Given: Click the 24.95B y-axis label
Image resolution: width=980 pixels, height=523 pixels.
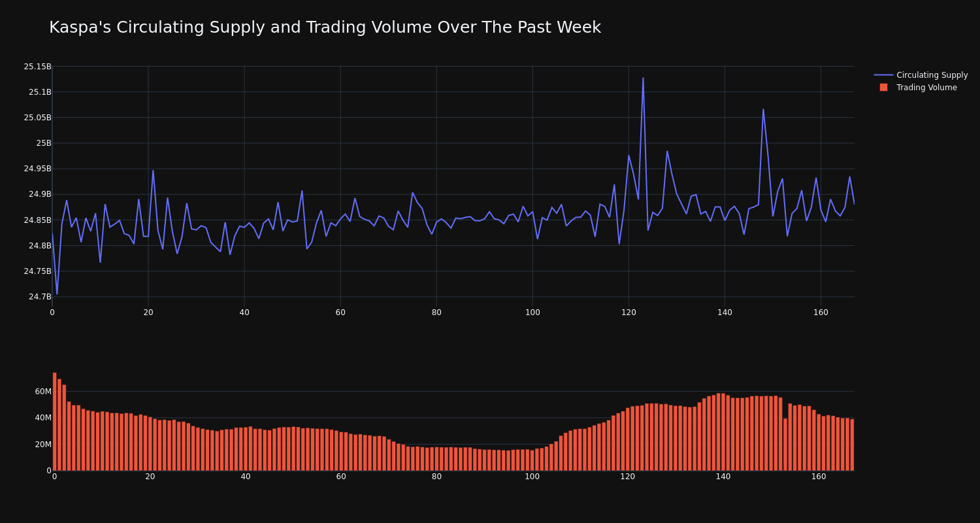Looking at the screenshot, I should pyautogui.click(x=37, y=169).
